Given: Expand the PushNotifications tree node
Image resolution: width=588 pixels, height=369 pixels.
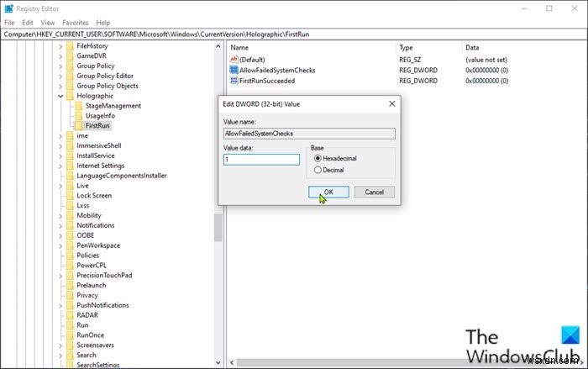Looking at the screenshot, I should click(x=60, y=306).
